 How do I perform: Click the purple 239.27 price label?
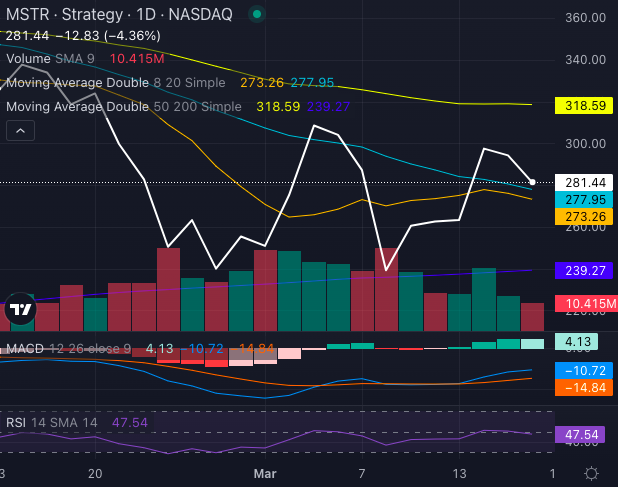click(x=581, y=270)
